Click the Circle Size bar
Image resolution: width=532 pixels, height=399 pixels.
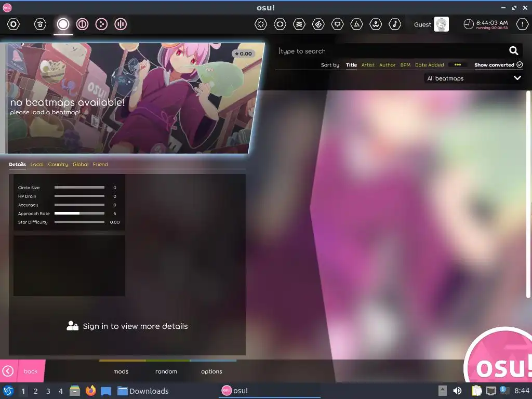(79, 187)
